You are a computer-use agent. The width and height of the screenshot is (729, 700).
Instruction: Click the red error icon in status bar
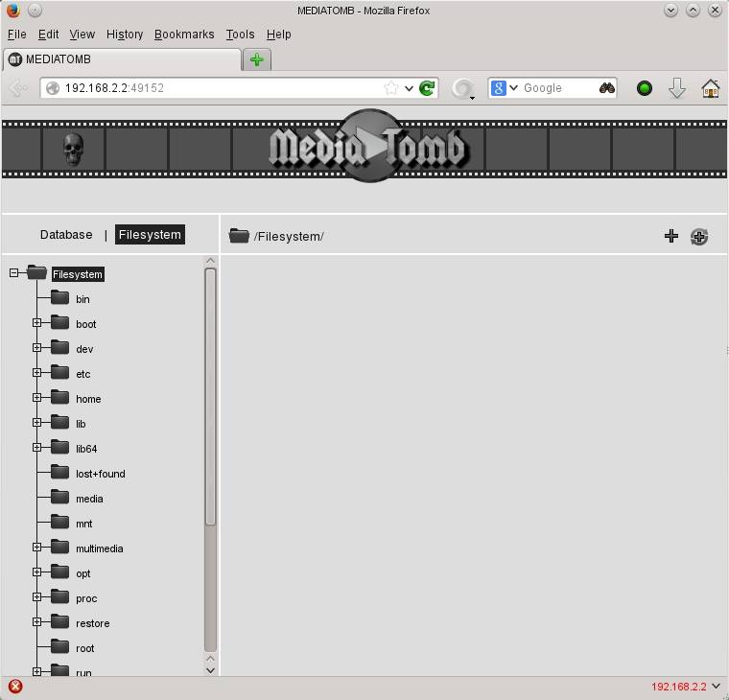click(15, 687)
